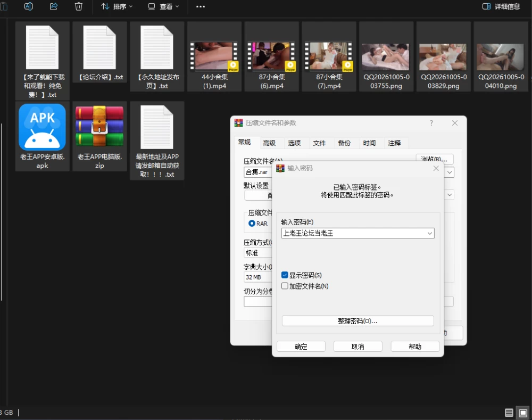Select the 老王APP电脑版.zip archive icon
The image size is (532, 420).
(99, 126)
